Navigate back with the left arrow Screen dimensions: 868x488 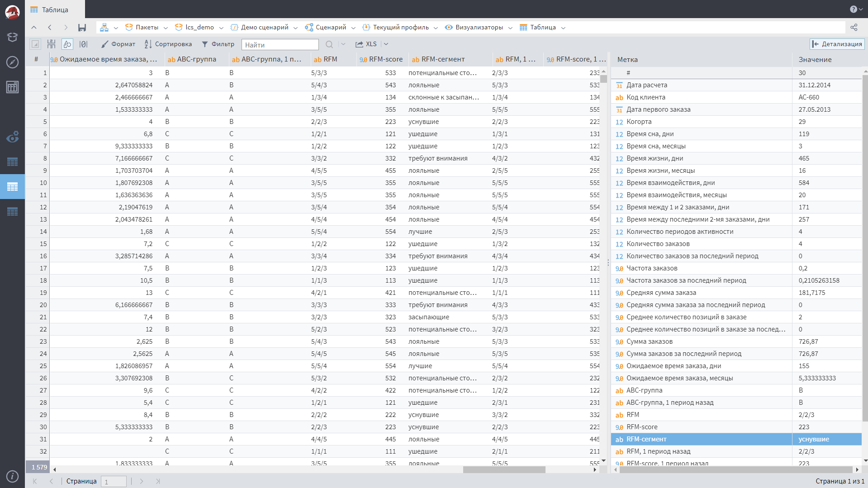tap(50, 27)
